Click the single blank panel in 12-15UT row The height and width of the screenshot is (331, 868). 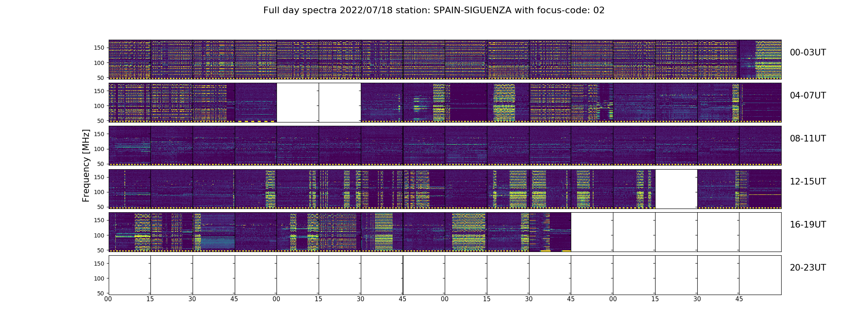(x=676, y=189)
